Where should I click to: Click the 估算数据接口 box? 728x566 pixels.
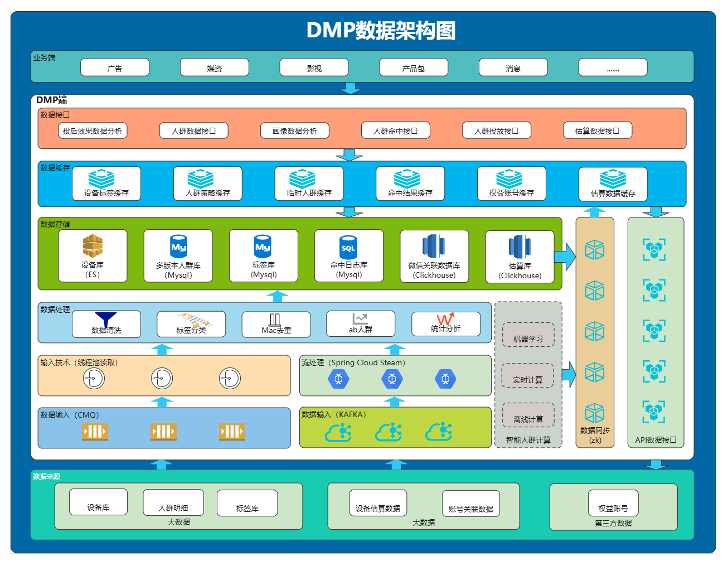(598, 130)
